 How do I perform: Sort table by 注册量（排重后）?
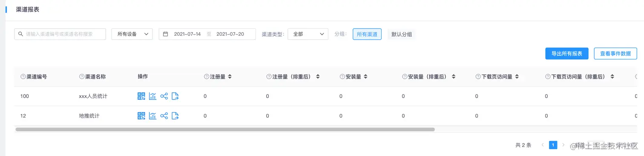coord(318,77)
